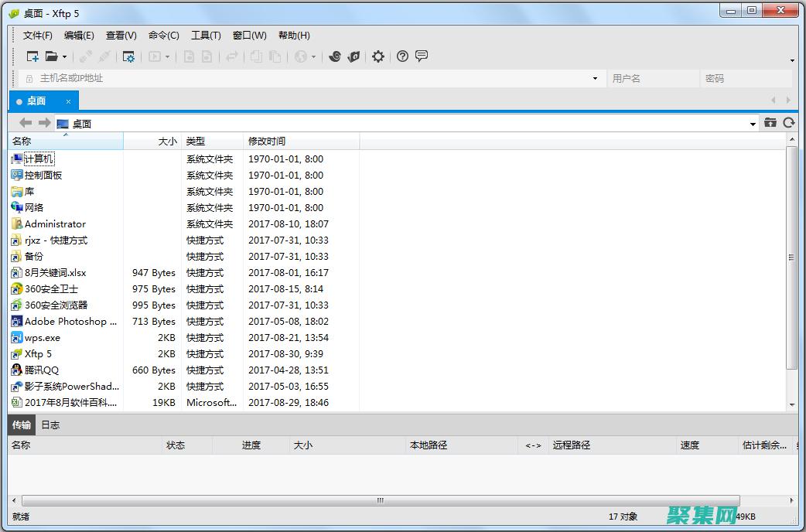This screenshot has height=532, width=806.
Task: Click the back navigation arrow
Action: pyautogui.click(x=25, y=122)
